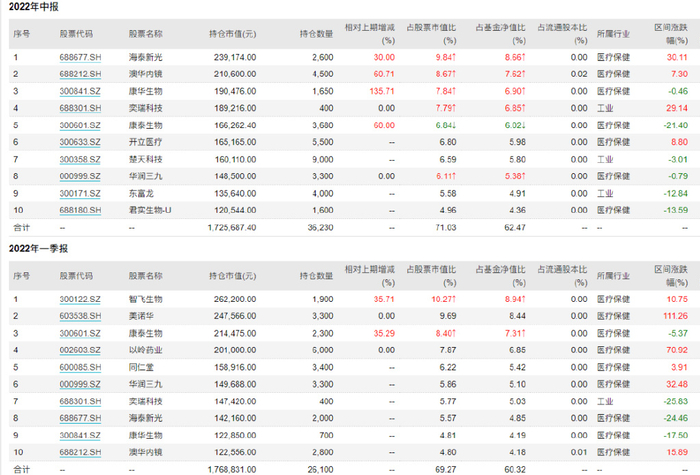700x475 pixels.
Task: Select stock name 以岭药业
Action: [146, 350]
